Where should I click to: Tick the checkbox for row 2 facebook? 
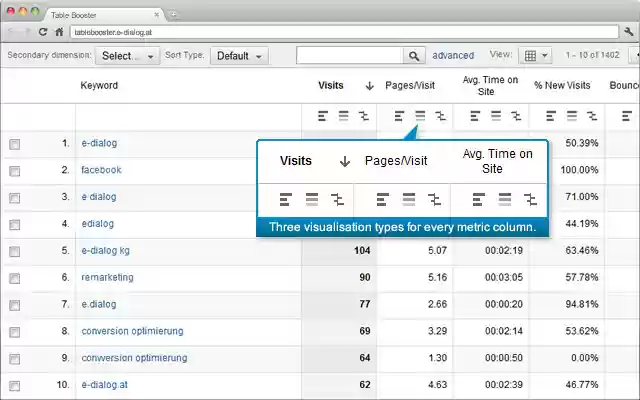coord(15,171)
